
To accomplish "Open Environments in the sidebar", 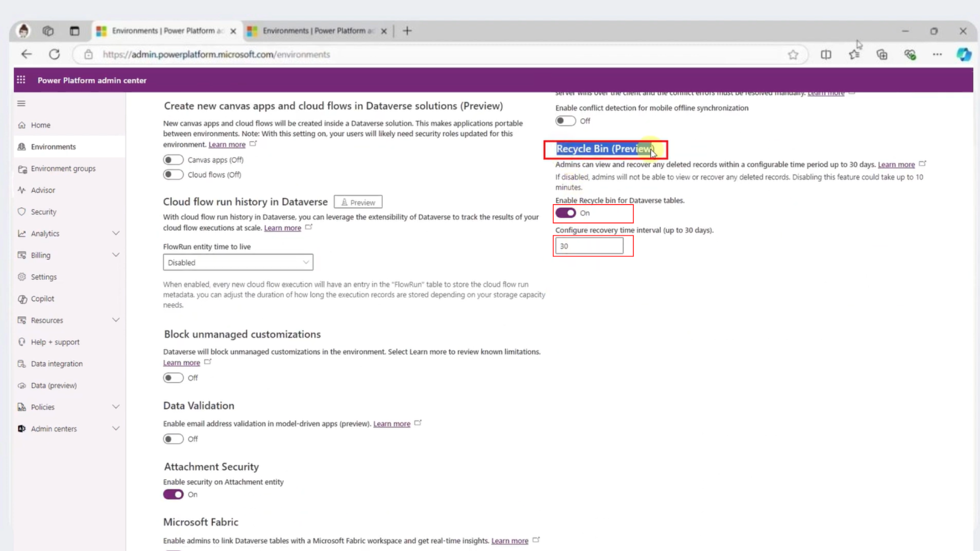I will tap(69, 147).
